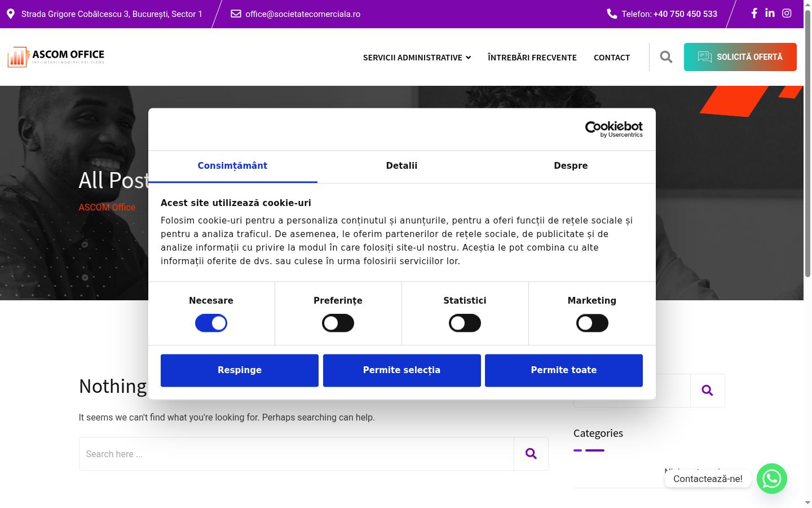Enable the Preferințe cookie switch

click(338, 323)
